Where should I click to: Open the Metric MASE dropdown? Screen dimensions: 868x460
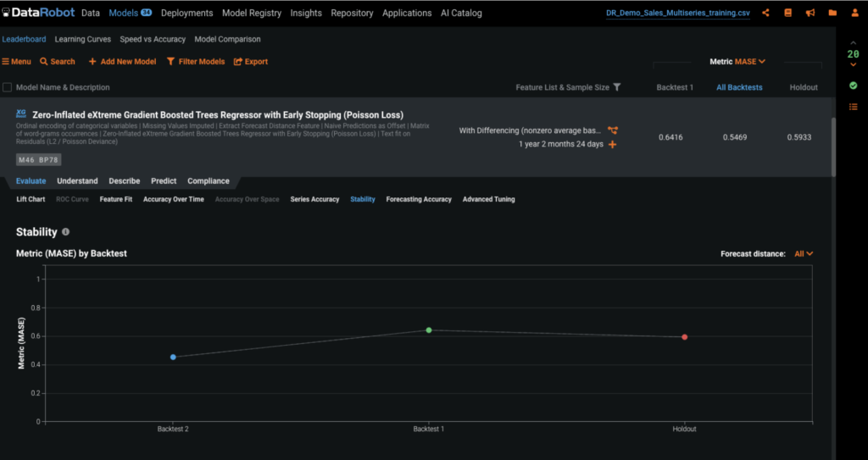[x=737, y=62]
